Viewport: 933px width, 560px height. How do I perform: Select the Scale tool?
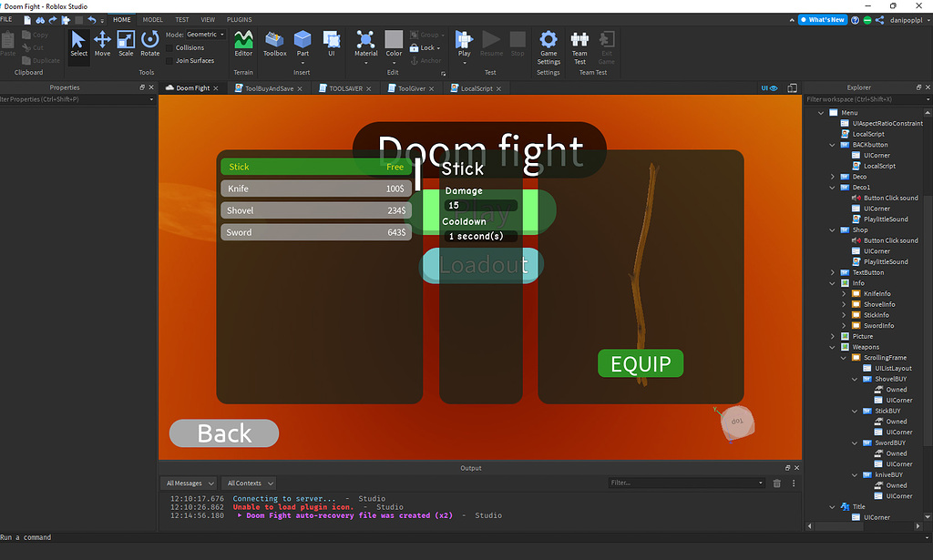click(126, 42)
